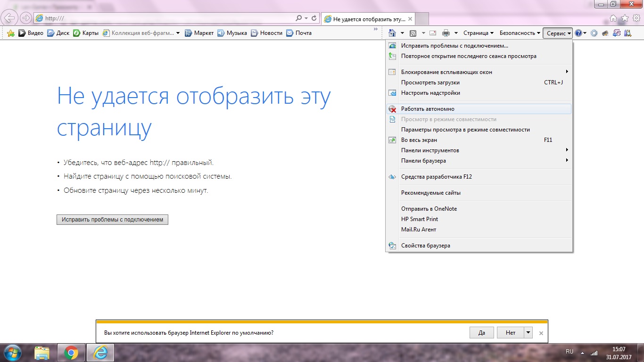Screen dimensions: 644x362
Task: Click the Home page icon in command bar
Action: [392, 33]
